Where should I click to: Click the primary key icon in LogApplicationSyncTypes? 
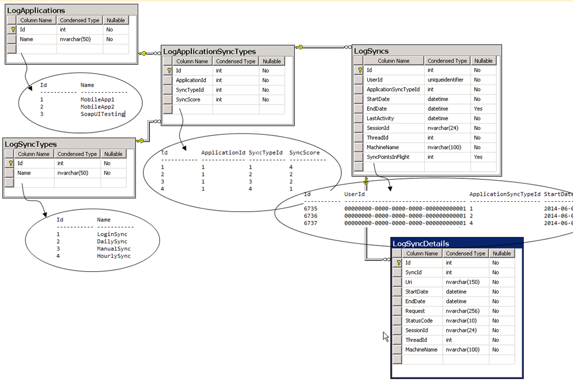click(x=167, y=71)
